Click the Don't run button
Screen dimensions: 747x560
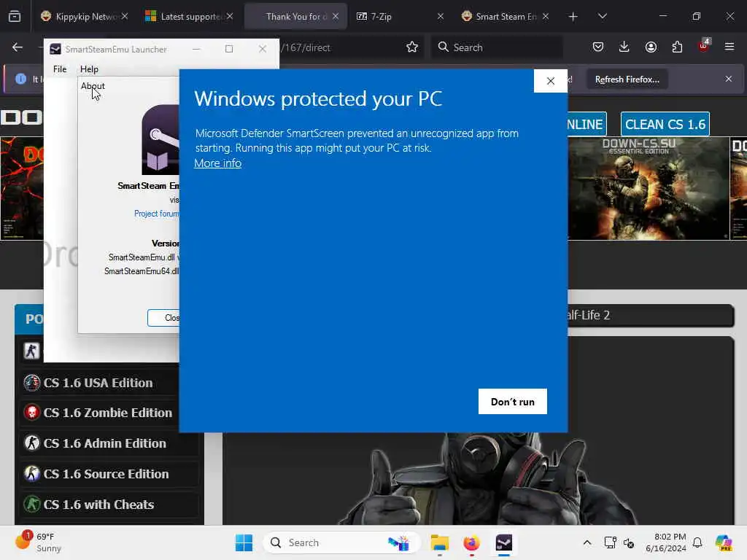[513, 402]
